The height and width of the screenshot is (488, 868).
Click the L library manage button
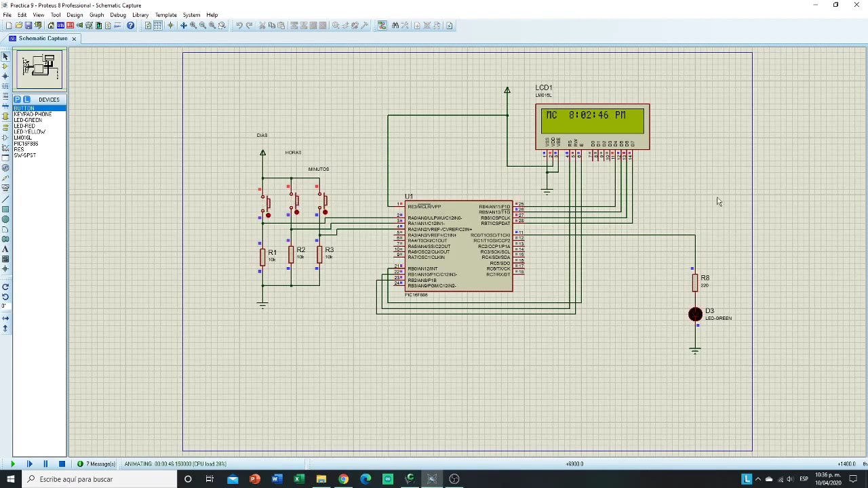(x=26, y=100)
